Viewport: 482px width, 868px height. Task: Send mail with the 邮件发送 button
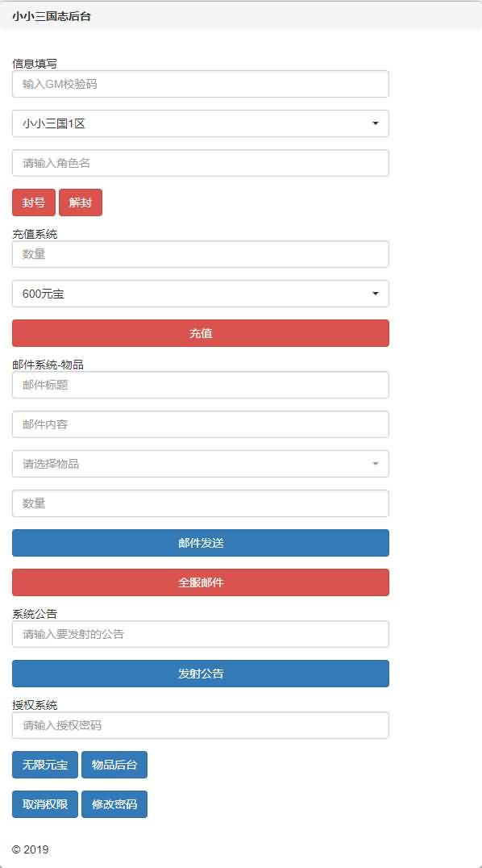200,543
